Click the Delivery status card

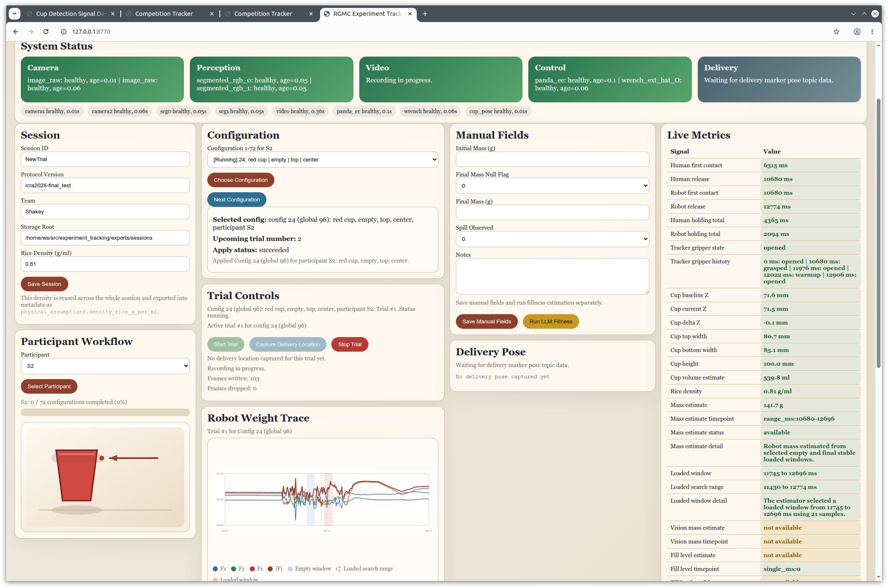pos(779,79)
